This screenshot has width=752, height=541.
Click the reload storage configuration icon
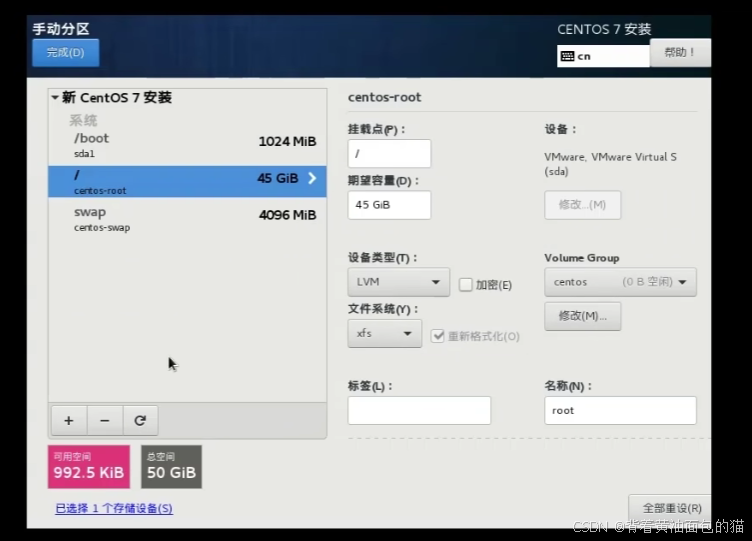coord(140,421)
